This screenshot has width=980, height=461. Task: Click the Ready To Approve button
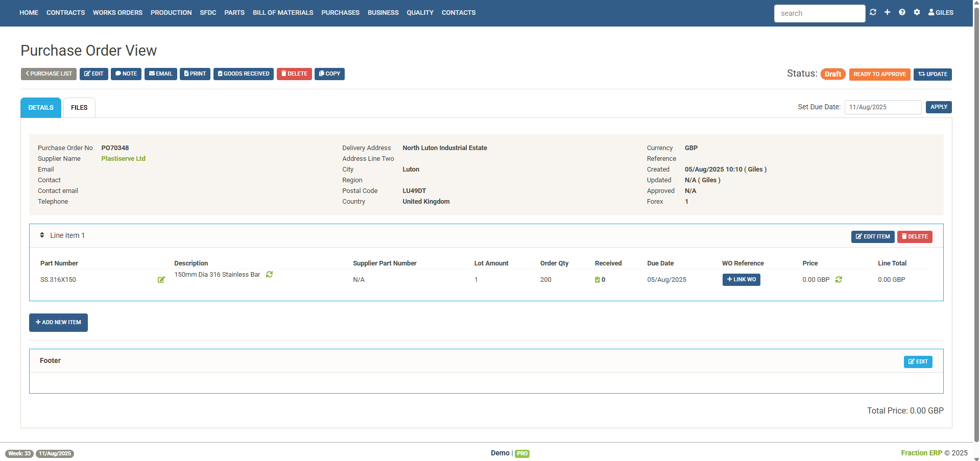tap(879, 74)
